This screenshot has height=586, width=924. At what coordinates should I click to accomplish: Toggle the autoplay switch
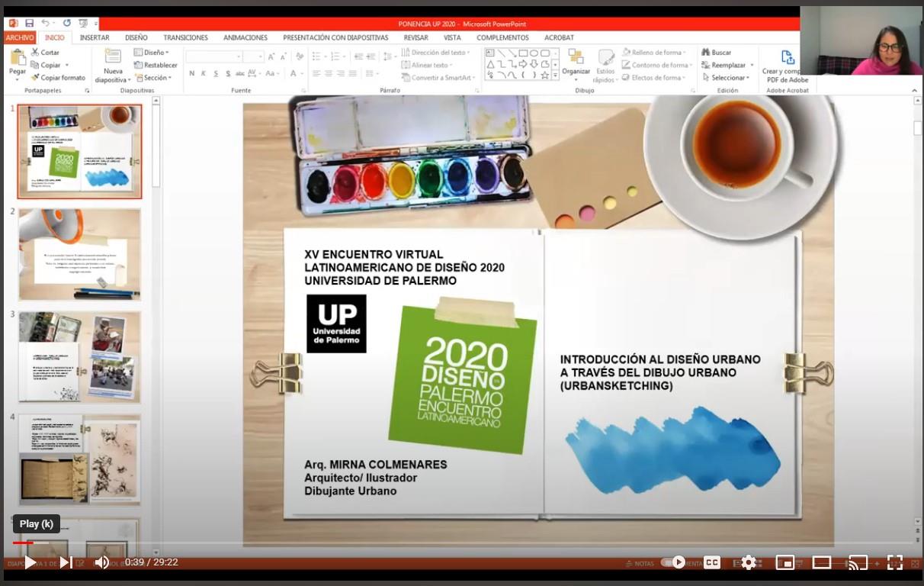click(x=674, y=562)
